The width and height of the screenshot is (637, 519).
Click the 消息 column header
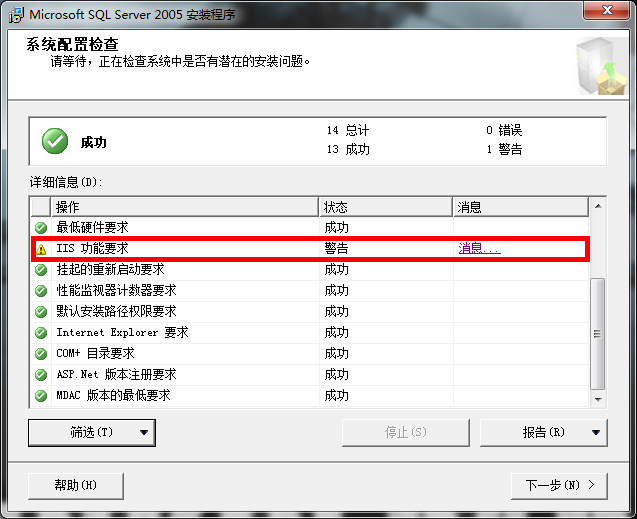[521, 207]
